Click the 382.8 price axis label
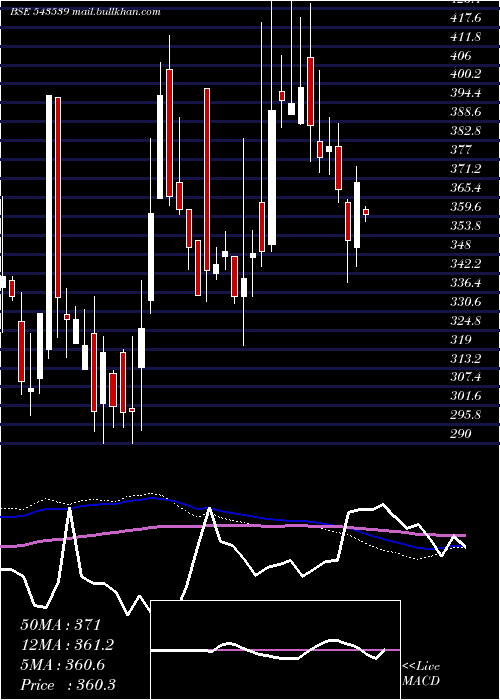Screen dimensions: 500x700 click(x=466, y=131)
